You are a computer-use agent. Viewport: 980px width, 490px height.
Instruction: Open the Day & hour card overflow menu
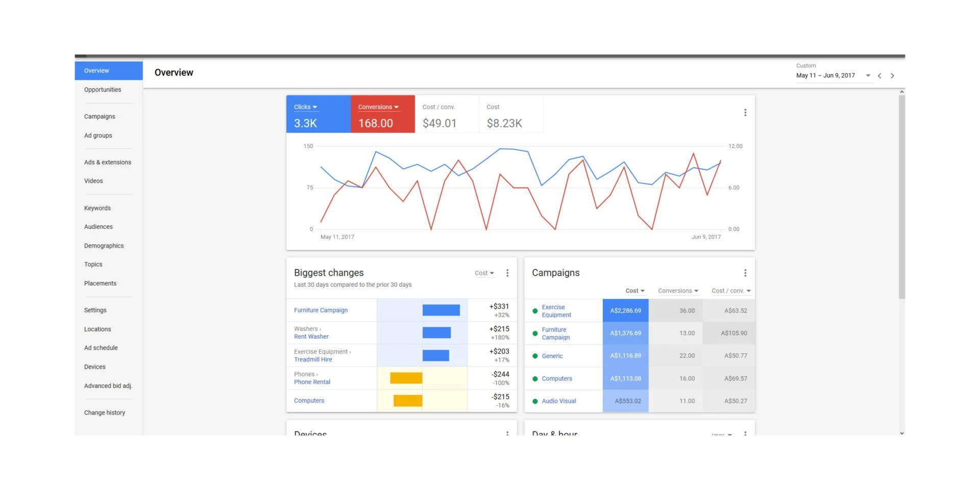coord(745,434)
